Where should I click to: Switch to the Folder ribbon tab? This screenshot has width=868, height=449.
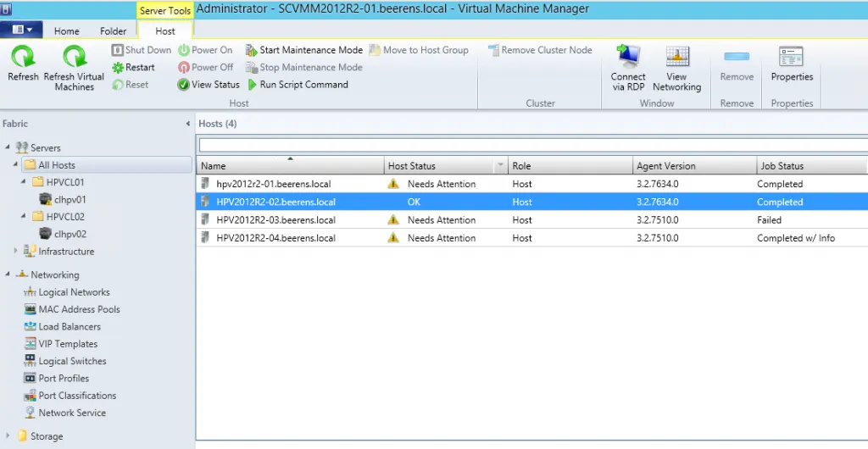pyautogui.click(x=113, y=31)
